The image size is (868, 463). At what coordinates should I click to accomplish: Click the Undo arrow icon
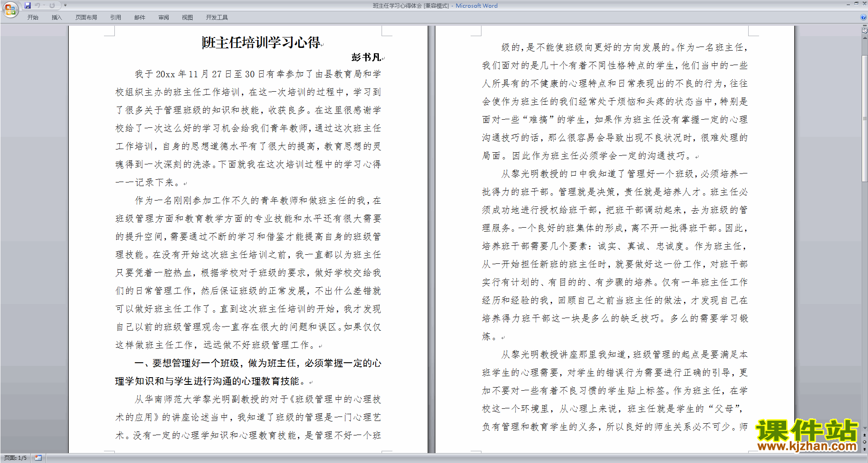[x=38, y=5]
